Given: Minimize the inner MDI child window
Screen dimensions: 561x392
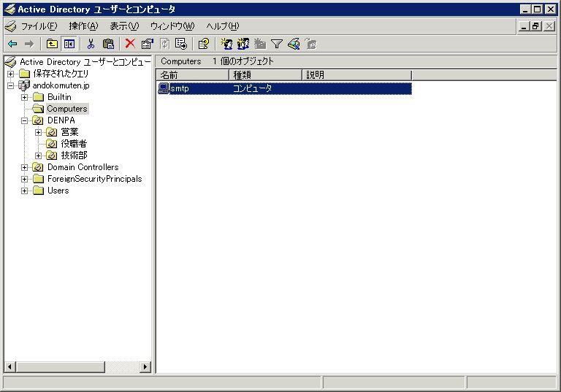Looking at the screenshot, I should 524,26.
